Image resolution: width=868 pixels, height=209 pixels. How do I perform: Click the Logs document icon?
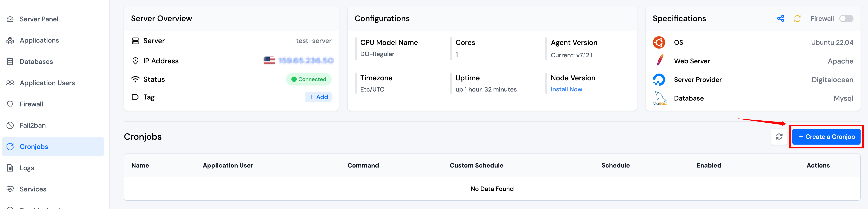[10, 168]
